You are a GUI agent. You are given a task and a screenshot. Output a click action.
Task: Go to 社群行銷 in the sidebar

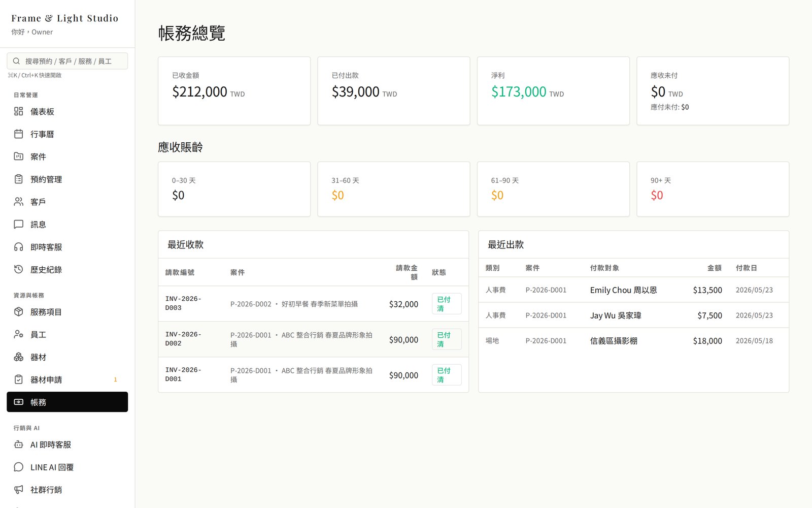pos(67,490)
